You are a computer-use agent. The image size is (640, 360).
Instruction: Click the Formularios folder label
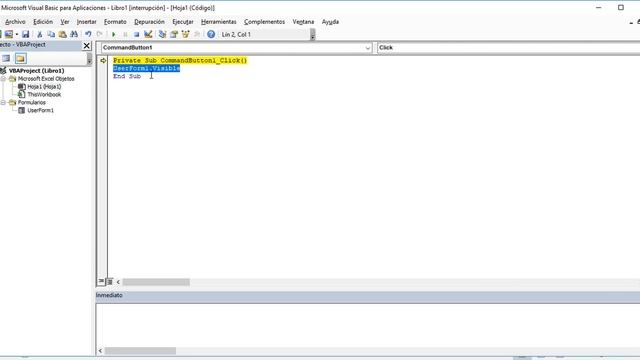(31, 102)
